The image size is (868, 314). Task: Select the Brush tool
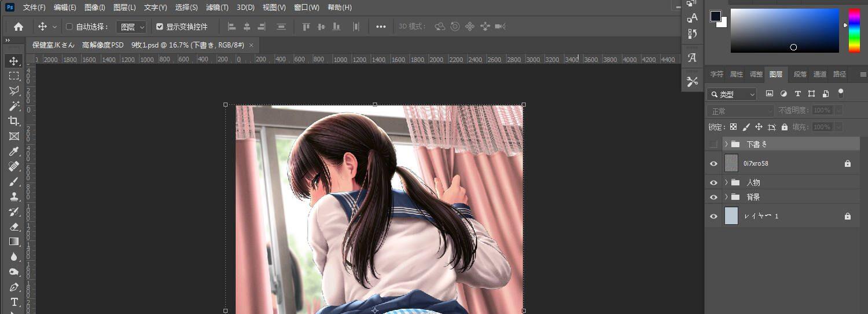[x=14, y=181]
